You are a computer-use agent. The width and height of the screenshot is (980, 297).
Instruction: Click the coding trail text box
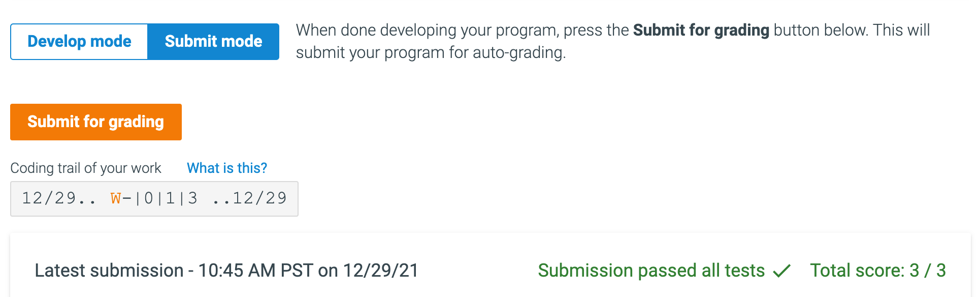[x=154, y=199]
